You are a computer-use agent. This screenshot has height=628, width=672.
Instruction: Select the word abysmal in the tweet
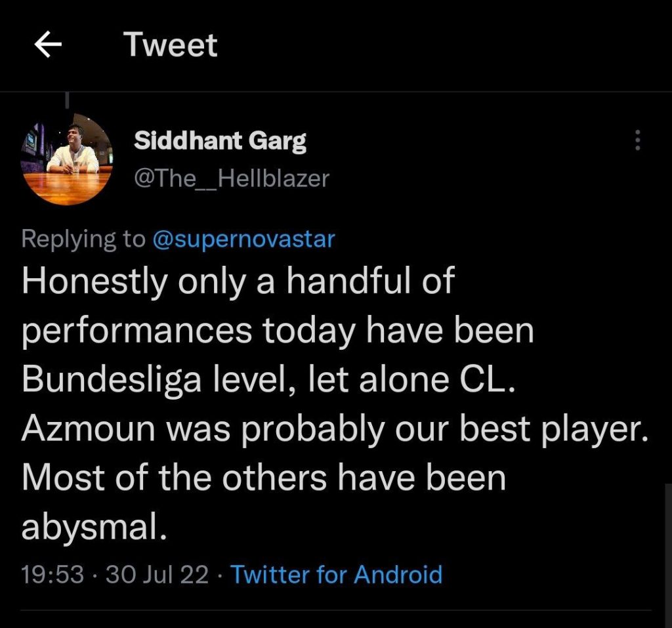coord(91,526)
